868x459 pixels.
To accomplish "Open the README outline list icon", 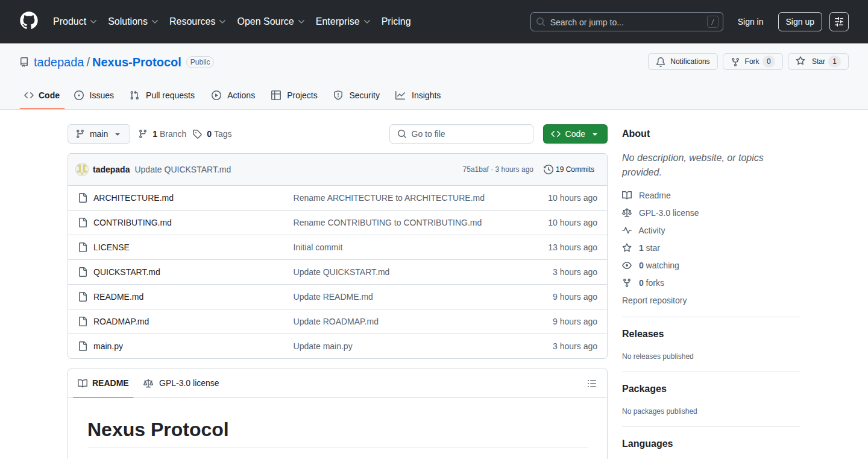I will (x=592, y=384).
